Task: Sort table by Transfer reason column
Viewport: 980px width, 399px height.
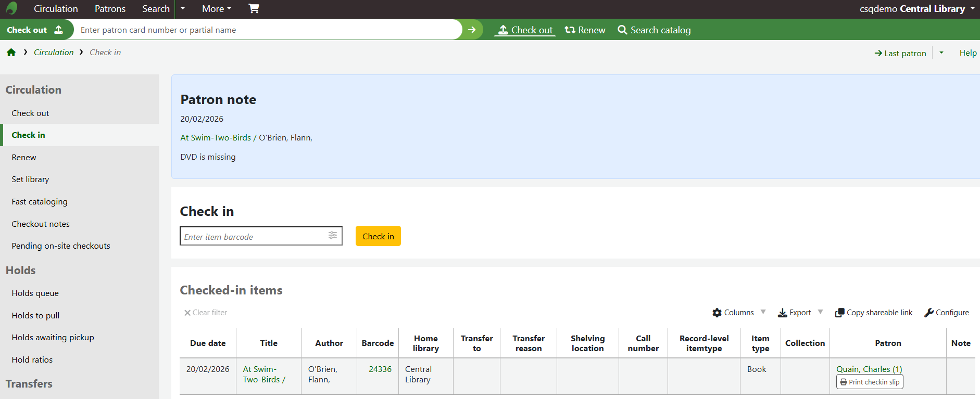Action: tap(529, 343)
